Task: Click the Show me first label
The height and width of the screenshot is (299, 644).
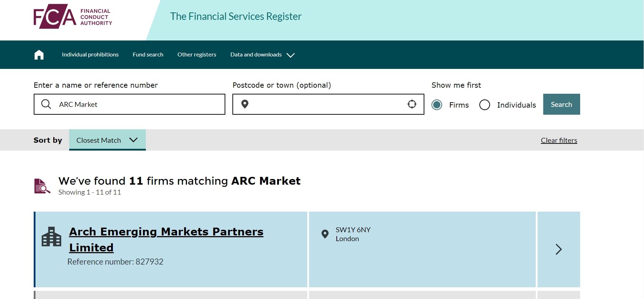Action: (x=456, y=85)
